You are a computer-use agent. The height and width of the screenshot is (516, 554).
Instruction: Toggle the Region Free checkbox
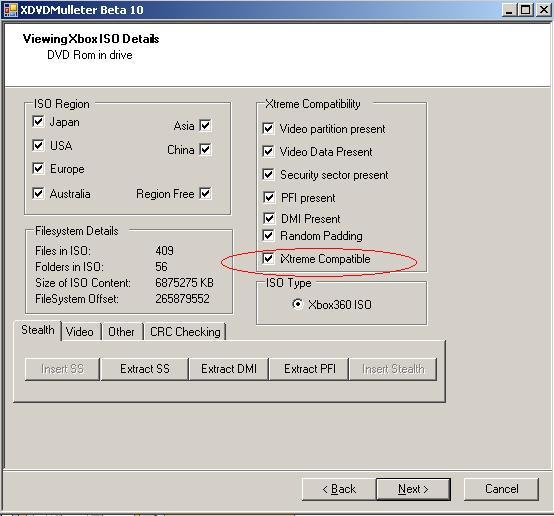point(205,193)
